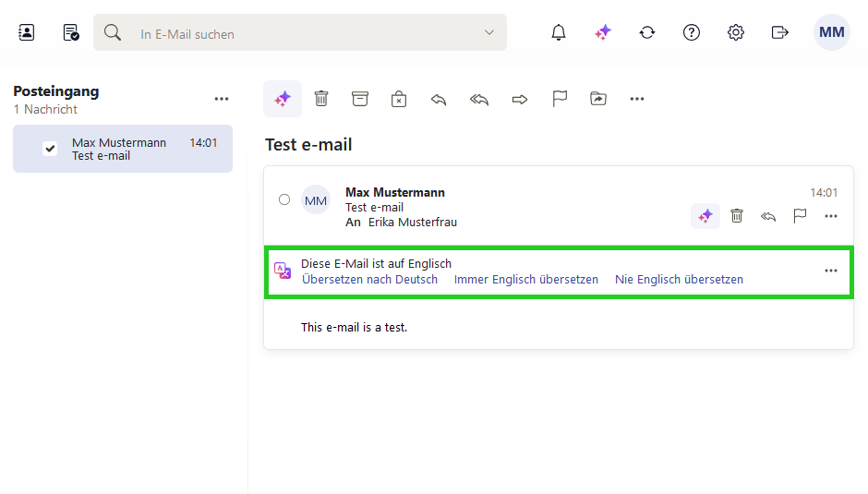
Task: Click the 'Übersetzen nach Deutsch' link
Action: point(369,279)
